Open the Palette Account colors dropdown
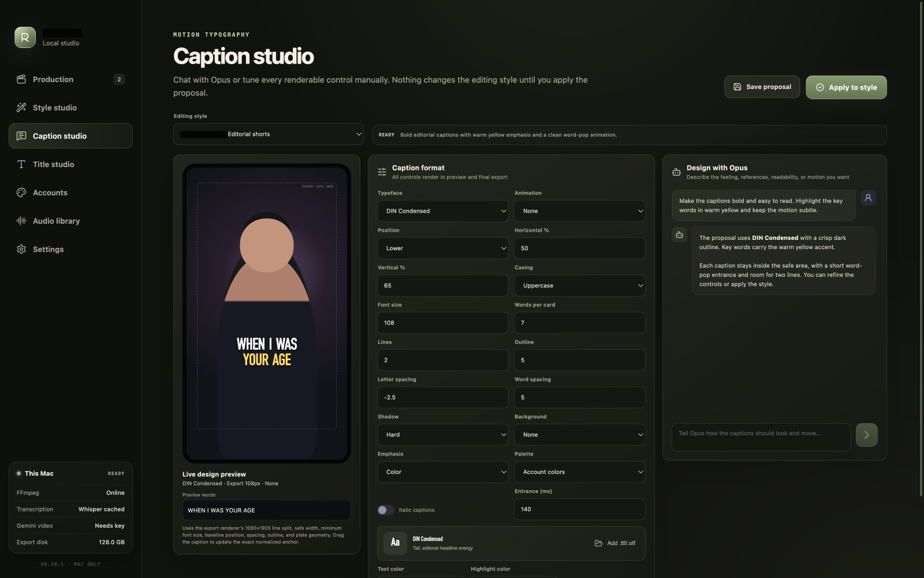Screen dimensions: 924x578 580,472
